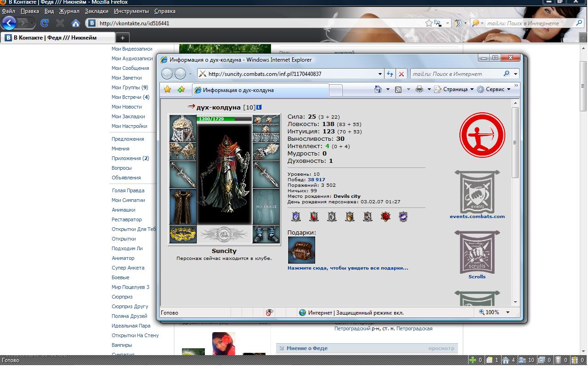Reload the page in Firefox
588x368 pixels.
click(45, 23)
